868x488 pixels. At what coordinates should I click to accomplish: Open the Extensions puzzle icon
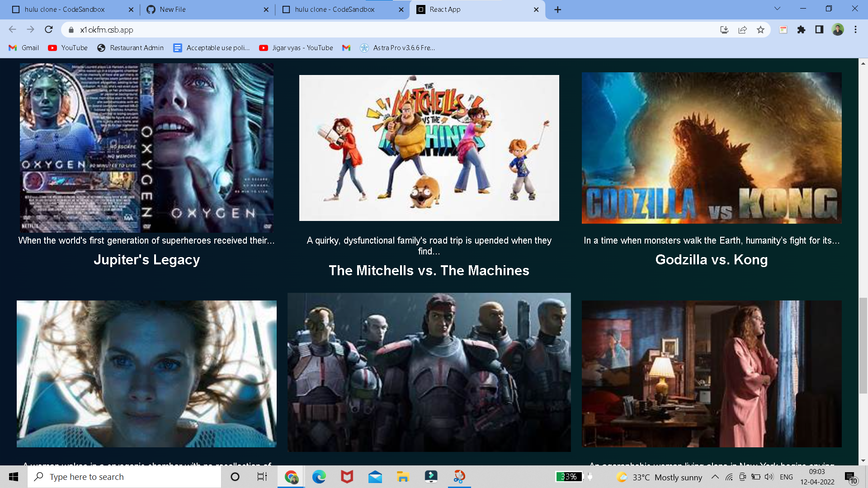pos(801,30)
